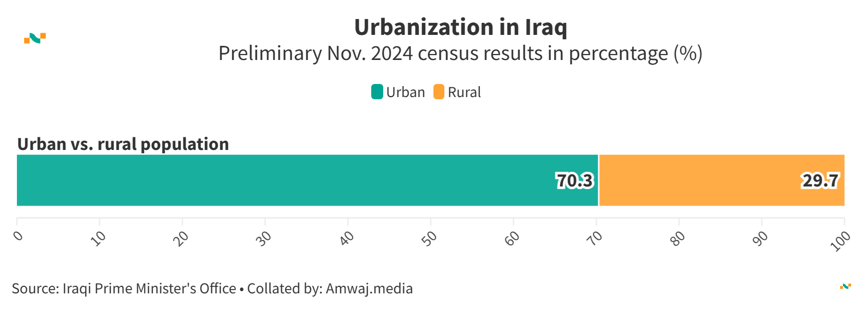Click the 50 axis tick label
The image size is (868, 313).
(x=430, y=238)
